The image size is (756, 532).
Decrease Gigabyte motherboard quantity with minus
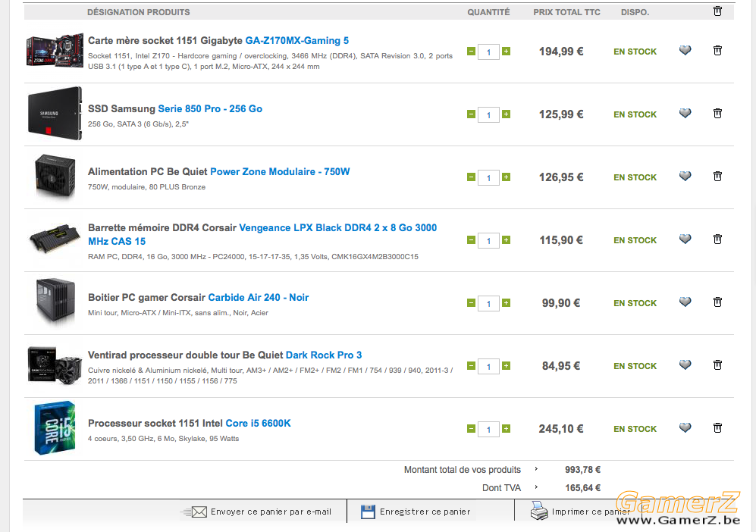coord(471,51)
